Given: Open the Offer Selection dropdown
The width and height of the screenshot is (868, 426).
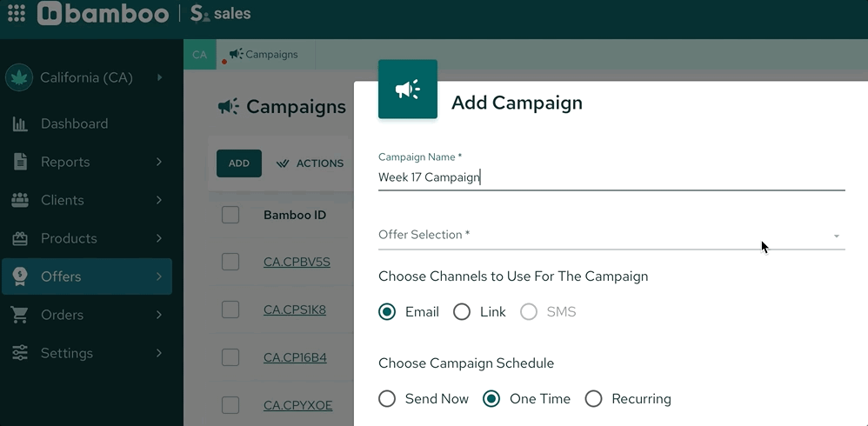Looking at the screenshot, I should tap(611, 235).
